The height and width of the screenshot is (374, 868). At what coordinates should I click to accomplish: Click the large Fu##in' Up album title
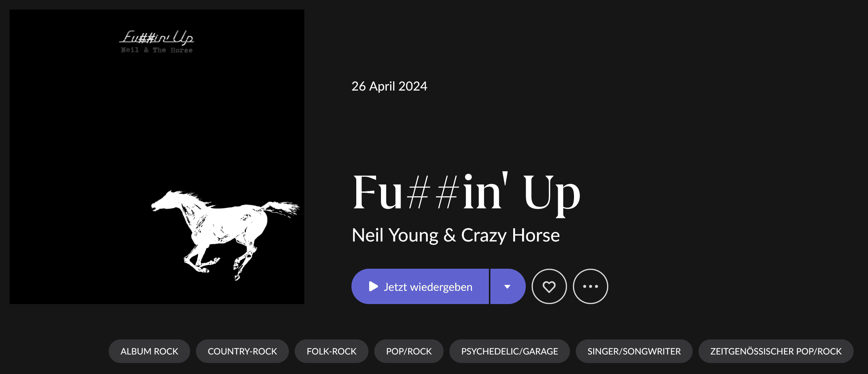pyautogui.click(x=466, y=192)
